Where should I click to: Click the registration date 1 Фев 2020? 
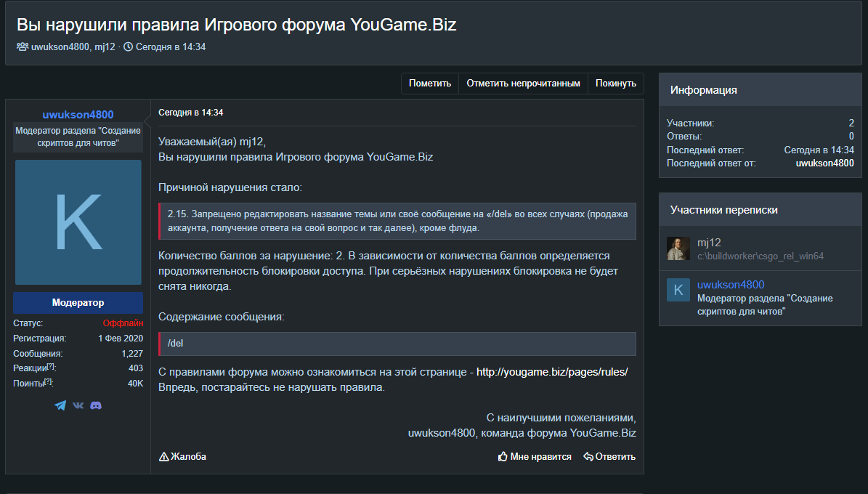(x=121, y=339)
